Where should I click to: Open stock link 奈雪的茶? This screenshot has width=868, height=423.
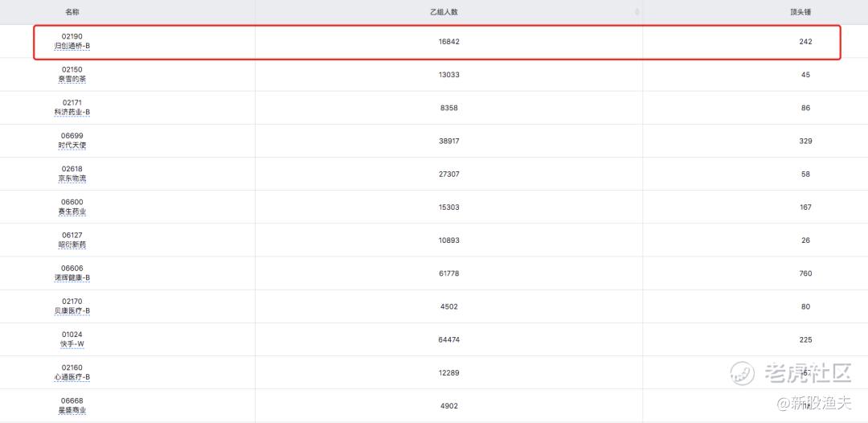click(72, 80)
